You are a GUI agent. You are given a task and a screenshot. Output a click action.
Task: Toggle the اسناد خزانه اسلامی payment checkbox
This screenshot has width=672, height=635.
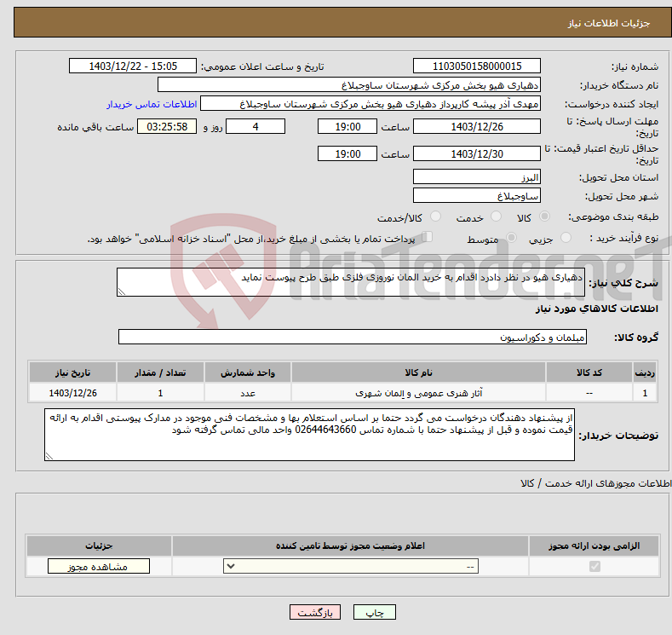coord(428,237)
